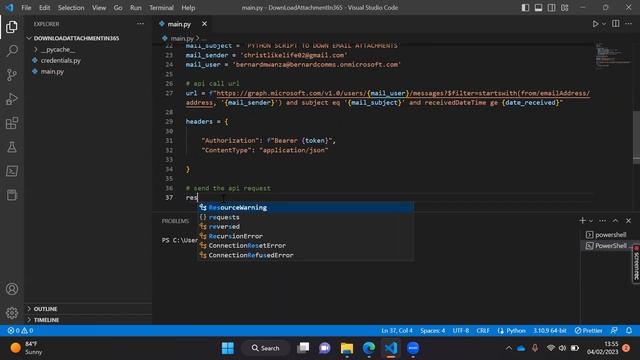Change indentation via Spaces: 4
This screenshot has height=360, width=640.
point(433,331)
